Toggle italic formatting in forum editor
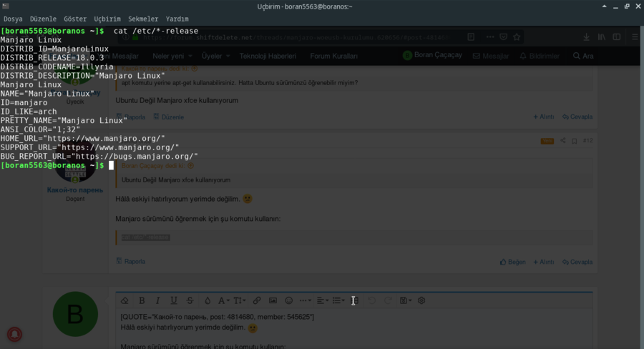 pyautogui.click(x=157, y=300)
